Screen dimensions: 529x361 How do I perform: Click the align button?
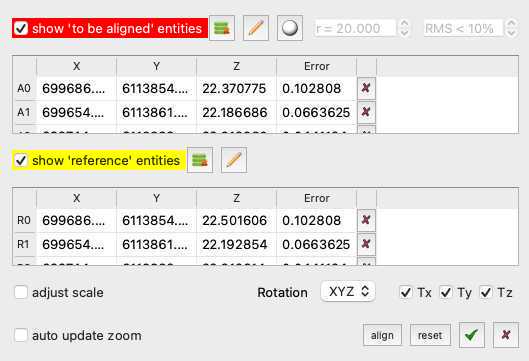click(x=382, y=335)
